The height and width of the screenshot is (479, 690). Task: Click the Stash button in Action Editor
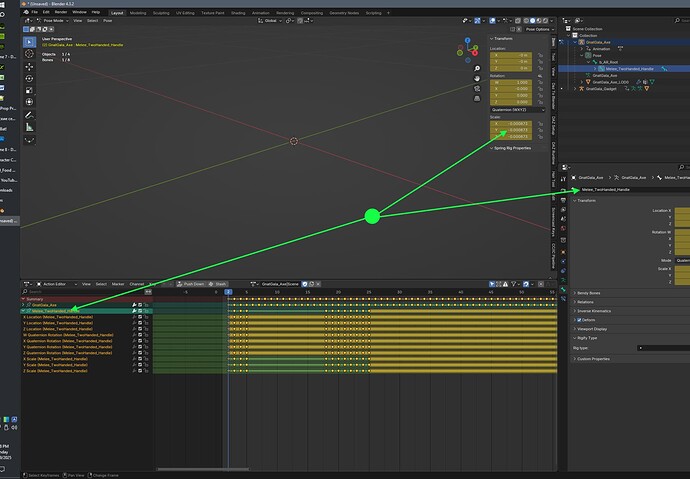pyautogui.click(x=220, y=284)
